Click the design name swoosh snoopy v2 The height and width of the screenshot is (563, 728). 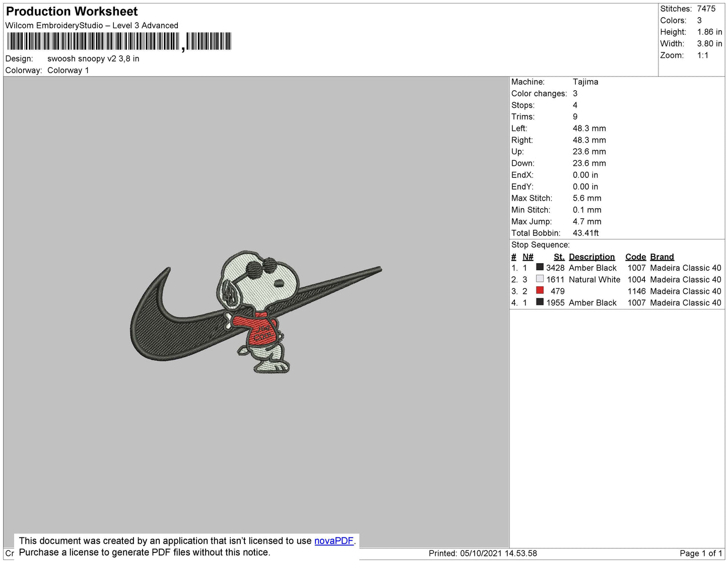[93, 58]
